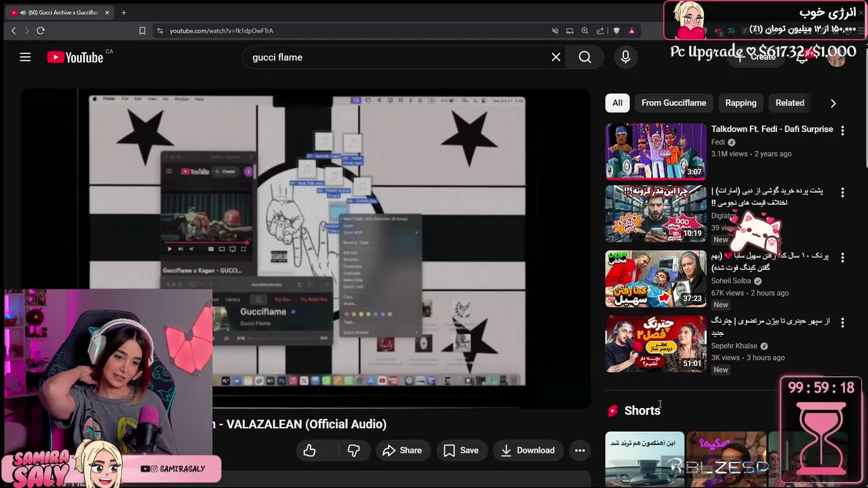The height and width of the screenshot is (488, 868).
Task: Click the VALAZALEAN (Official Audio) video title
Action: (307, 424)
